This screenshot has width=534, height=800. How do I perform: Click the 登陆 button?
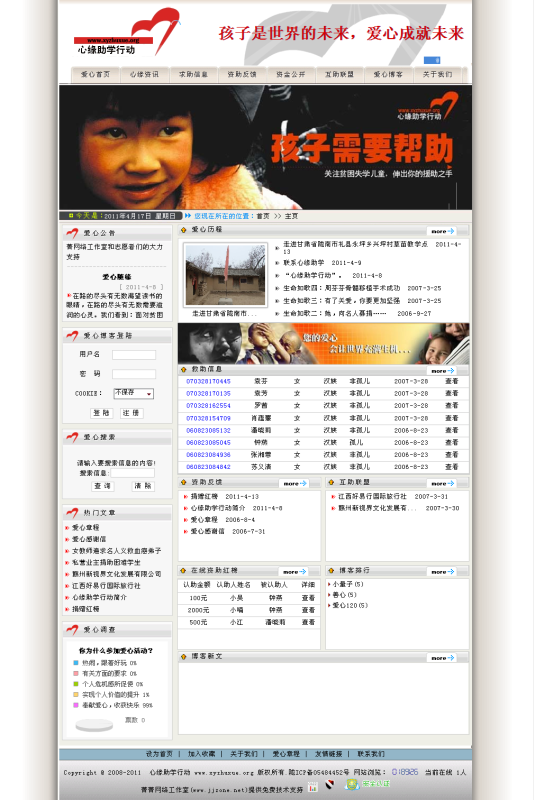coord(101,413)
